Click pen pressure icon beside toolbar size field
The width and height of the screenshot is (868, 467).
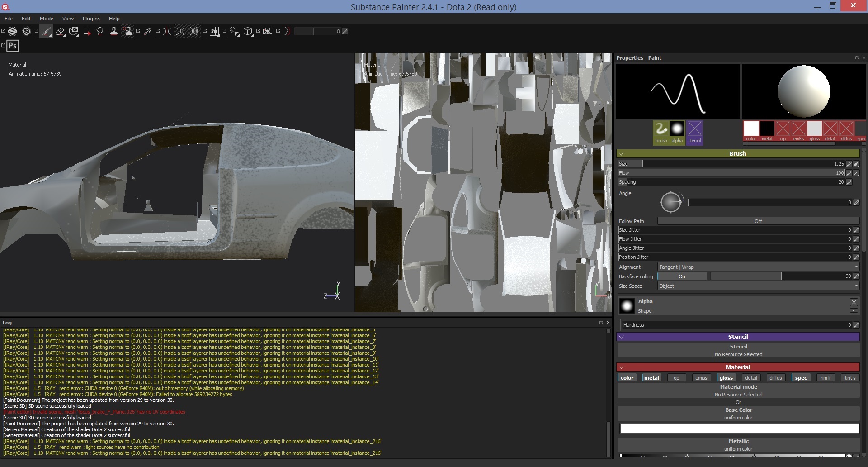tap(345, 31)
